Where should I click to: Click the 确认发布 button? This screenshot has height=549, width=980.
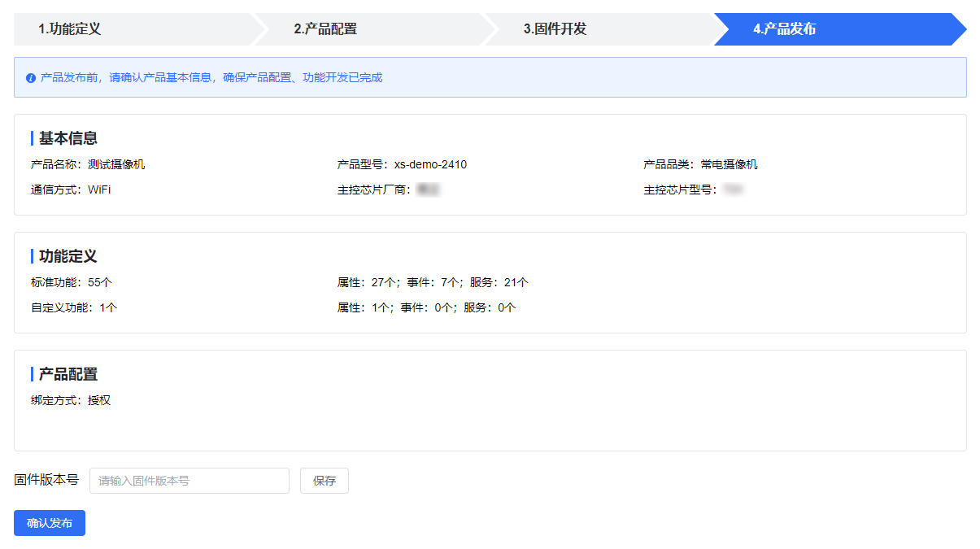pyautogui.click(x=50, y=523)
